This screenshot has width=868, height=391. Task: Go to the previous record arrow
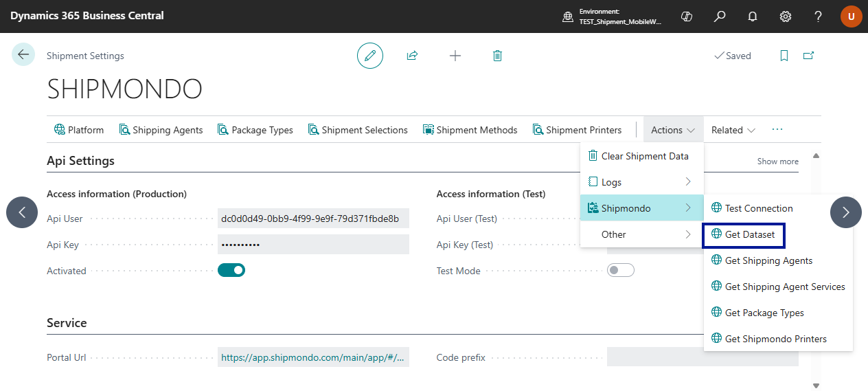[x=22, y=212]
